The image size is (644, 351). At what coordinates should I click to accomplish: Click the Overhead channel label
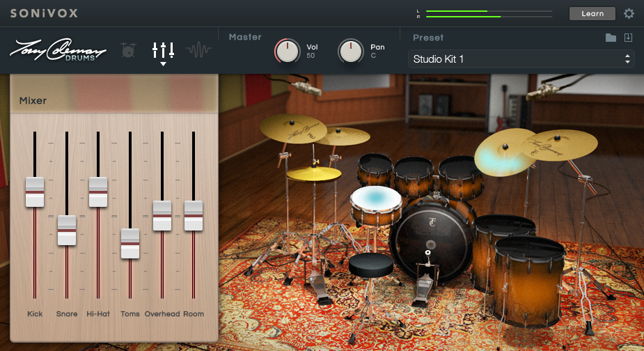[162, 313]
